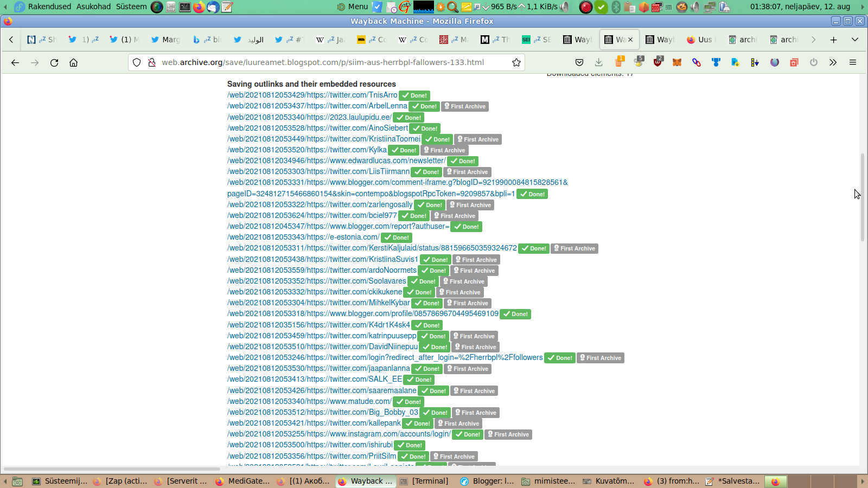Click the panel clock and date

point(800,7)
